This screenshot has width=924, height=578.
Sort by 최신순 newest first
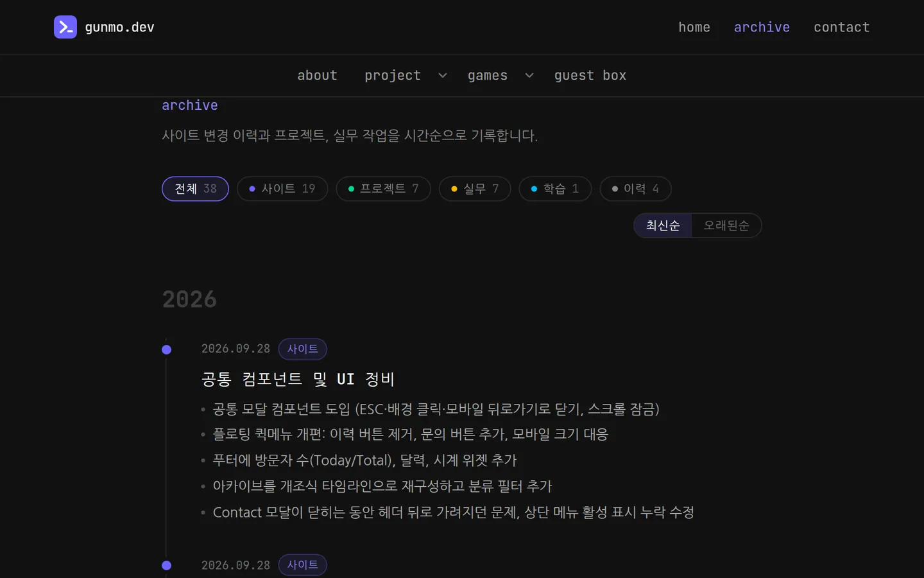663,225
